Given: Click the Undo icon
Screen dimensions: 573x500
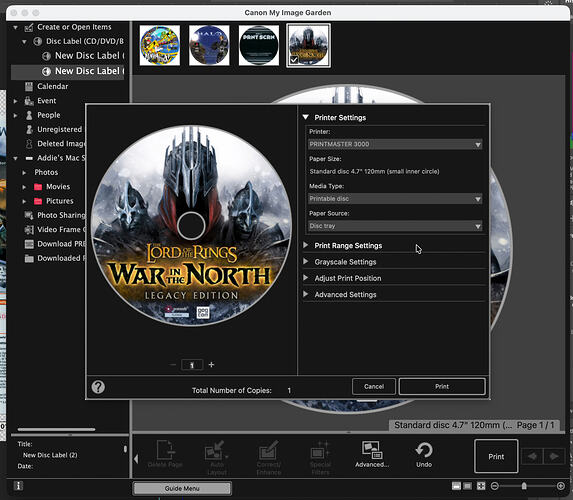Looking at the screenshot, I should 424,454.
